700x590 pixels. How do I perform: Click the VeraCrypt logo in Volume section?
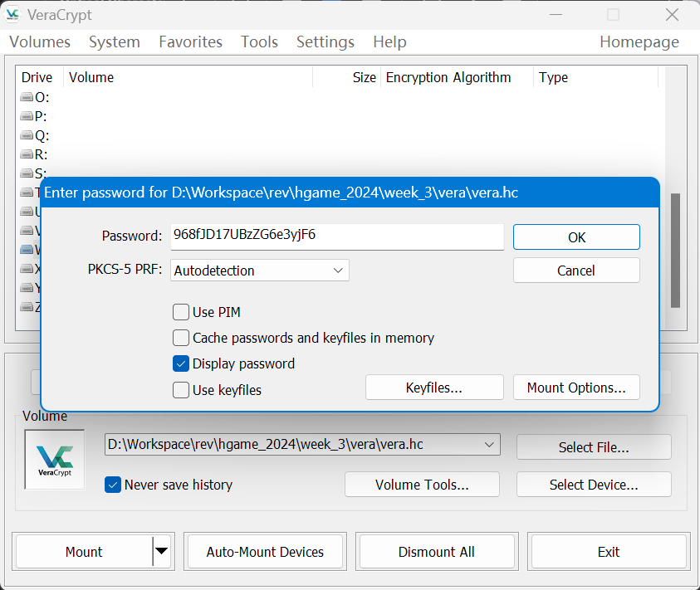[x=55, y=459]
